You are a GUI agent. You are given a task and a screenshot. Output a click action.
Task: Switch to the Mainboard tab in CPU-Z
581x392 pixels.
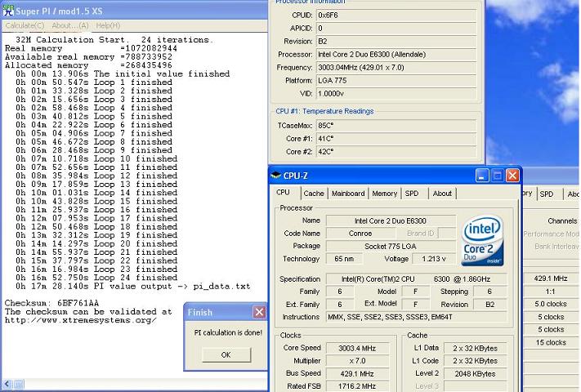348,194
